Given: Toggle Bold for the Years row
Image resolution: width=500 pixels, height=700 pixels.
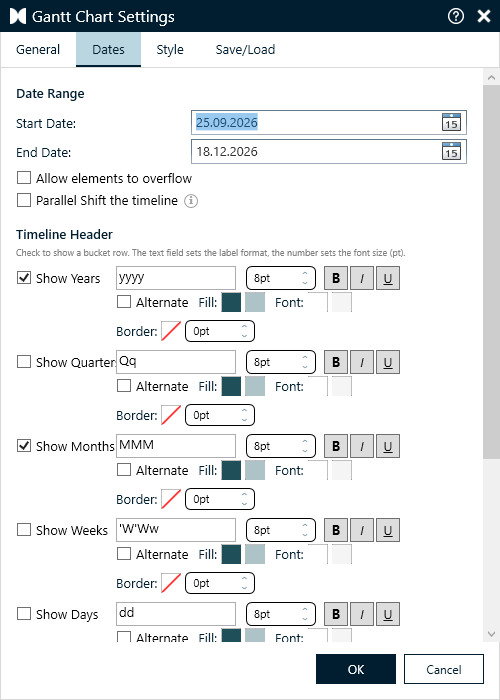Looking at the screenshot, I should [x=336, y=278].
